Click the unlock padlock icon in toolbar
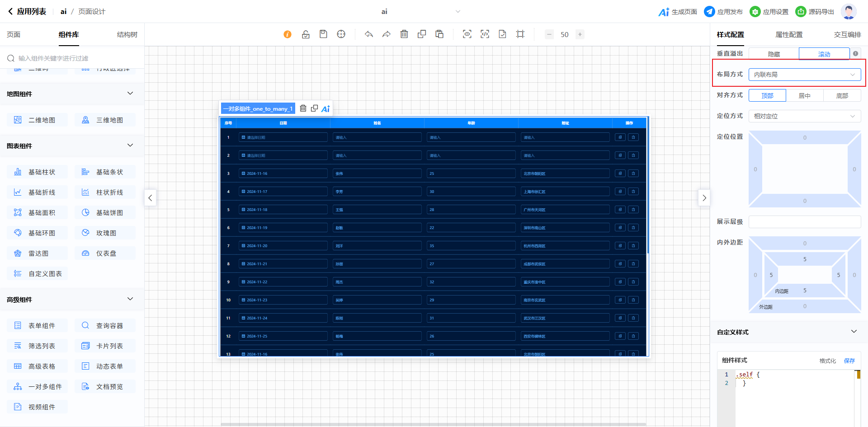The height and width of the screenshot is (427, 868). point(306,34)
